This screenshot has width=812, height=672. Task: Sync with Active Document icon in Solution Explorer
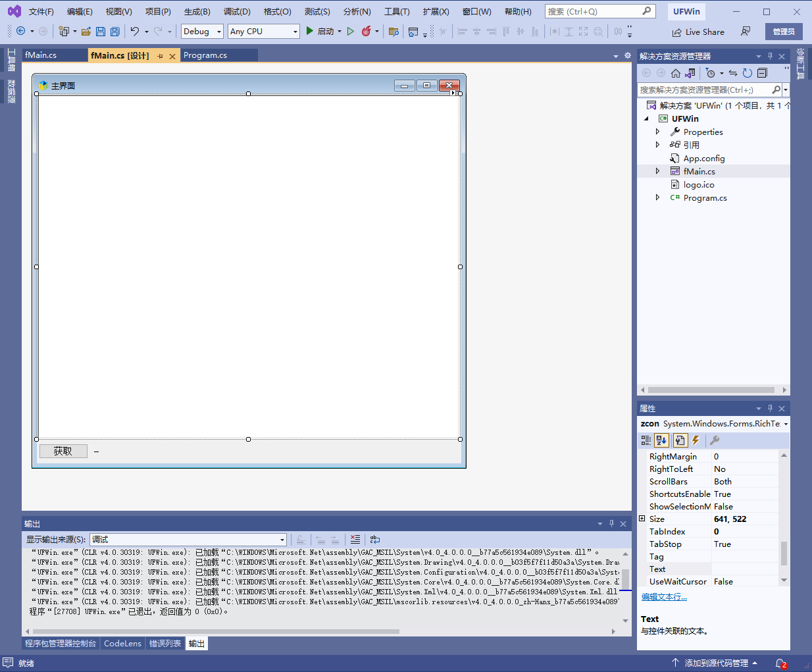pyautogui.click(x=733, y=73)
